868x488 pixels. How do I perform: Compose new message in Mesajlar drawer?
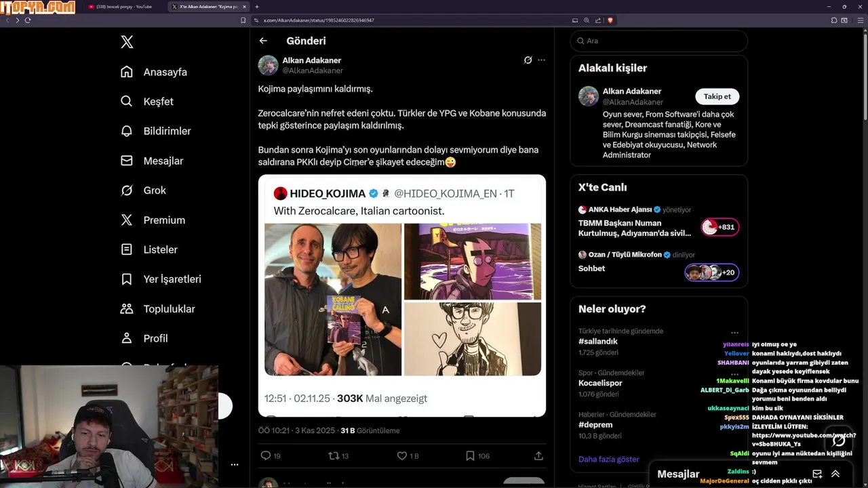pyautogui.click(x=817, y=474)
